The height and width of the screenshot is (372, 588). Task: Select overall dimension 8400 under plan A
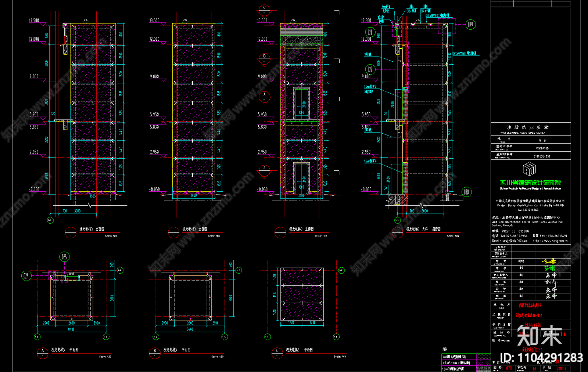point(71,329)
